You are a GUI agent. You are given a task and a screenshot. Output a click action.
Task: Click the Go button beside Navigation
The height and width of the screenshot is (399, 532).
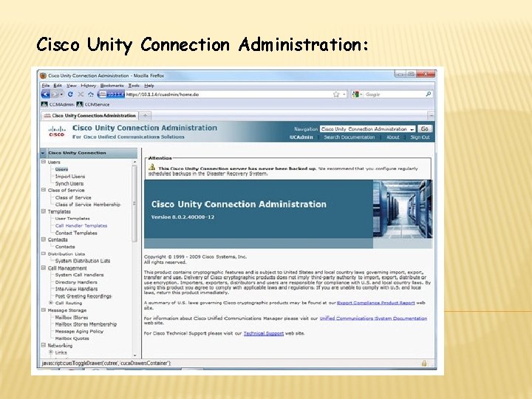(424, 129)
